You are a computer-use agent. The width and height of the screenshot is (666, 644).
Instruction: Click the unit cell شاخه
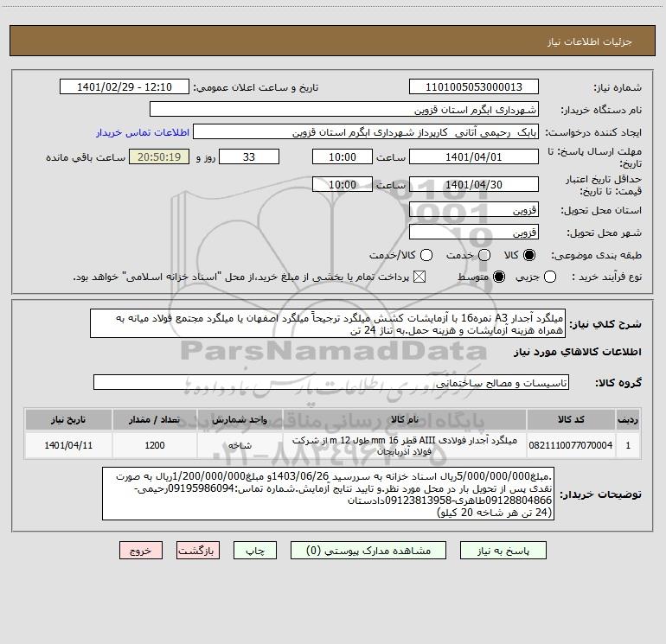240,445
